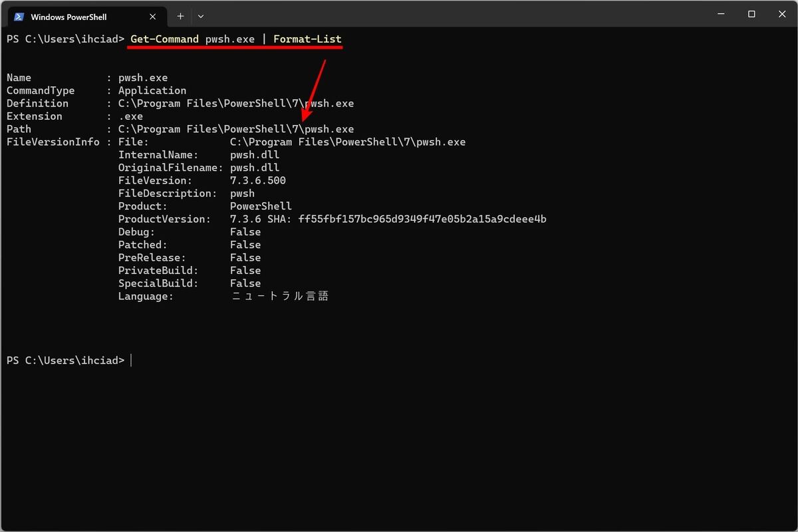This screenshot has width=798, height=532.
Task: Close the Windows PowerShell tab
Action: [152, 17]
